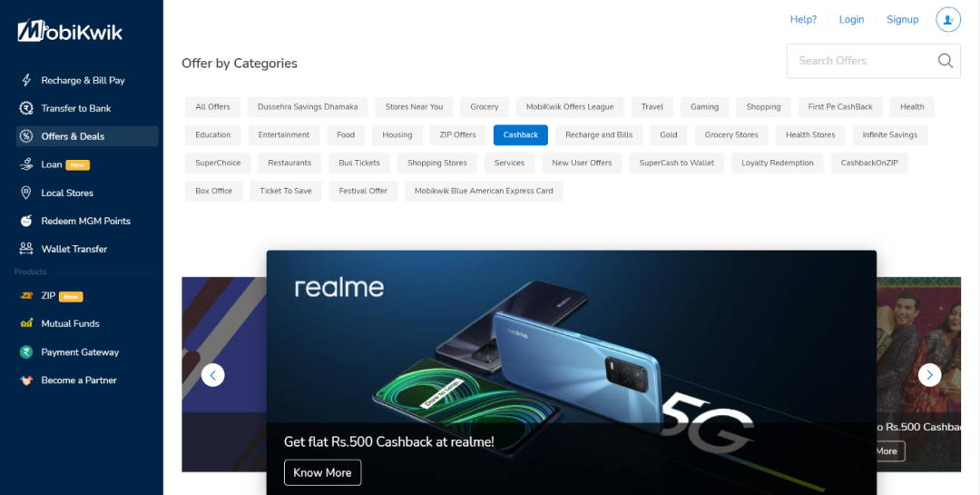Select Dussehra Savings Dhamaka category
980x495 pixels.
pos(308,107)
